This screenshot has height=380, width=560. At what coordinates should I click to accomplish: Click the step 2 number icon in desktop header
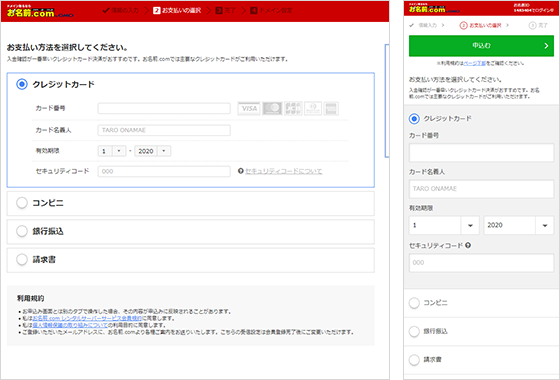156,10
